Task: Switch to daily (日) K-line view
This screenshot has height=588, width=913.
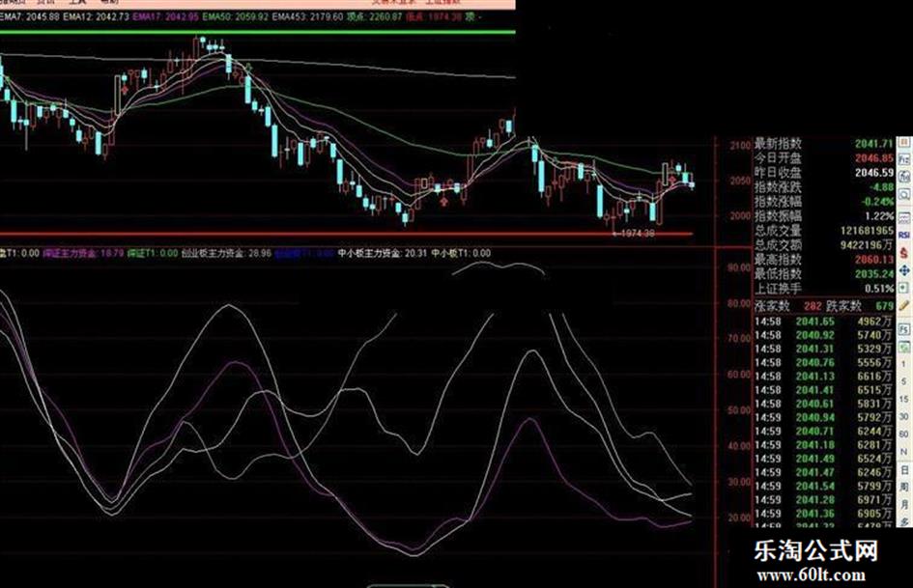Action: tap(904, 470)
